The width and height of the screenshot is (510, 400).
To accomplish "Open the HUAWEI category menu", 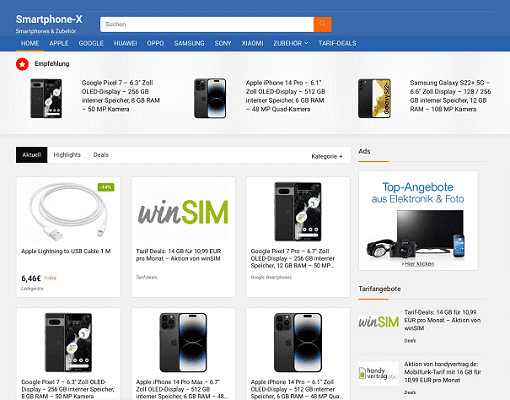I will (x=125, y=43).
